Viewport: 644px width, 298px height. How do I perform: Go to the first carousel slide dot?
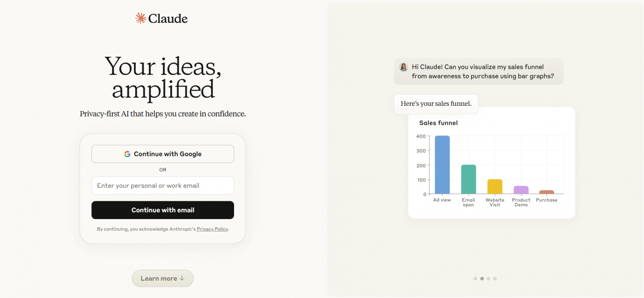pyautogui.click(x=476, y=279)
